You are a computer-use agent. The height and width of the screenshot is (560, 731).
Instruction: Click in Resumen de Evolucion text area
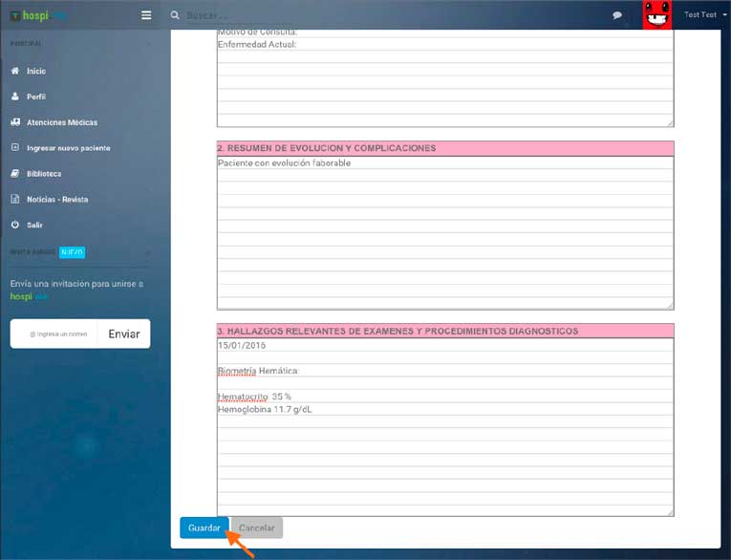pyautogui.click(x=444, y=234)
